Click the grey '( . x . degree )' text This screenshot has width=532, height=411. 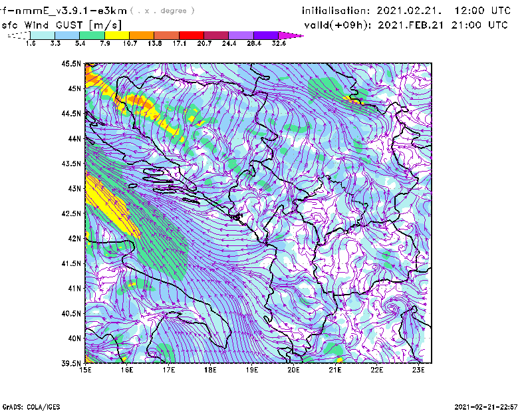(162, 11)
